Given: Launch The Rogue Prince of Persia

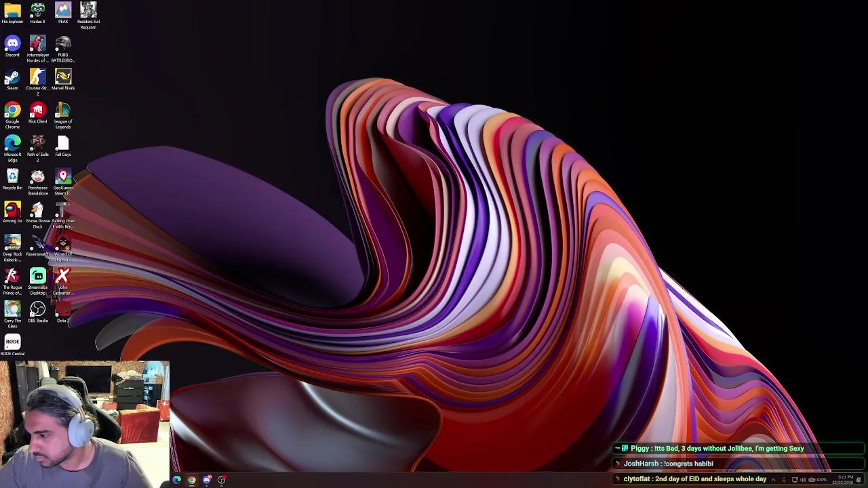Looking at the screenshot, I should click(12, 281).
